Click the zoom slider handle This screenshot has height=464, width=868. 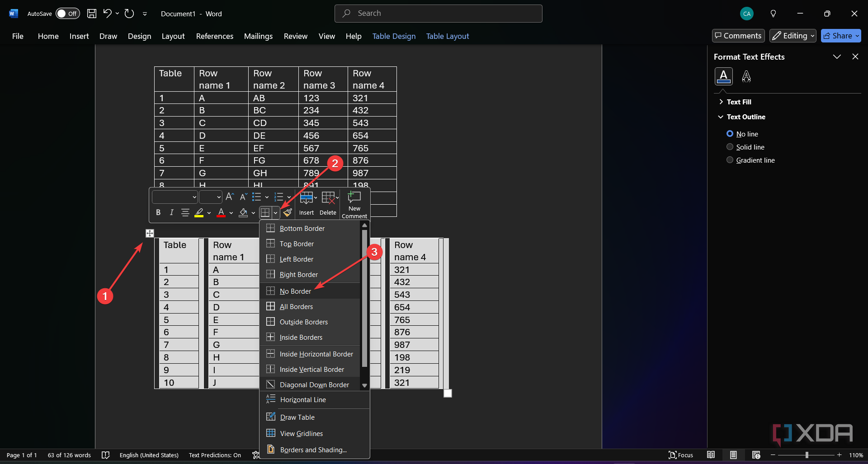[x=807, y=455]
